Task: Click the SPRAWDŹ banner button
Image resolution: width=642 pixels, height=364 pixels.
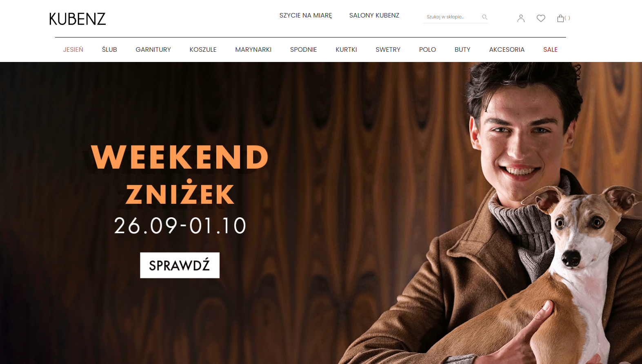Action: (180, 265)
